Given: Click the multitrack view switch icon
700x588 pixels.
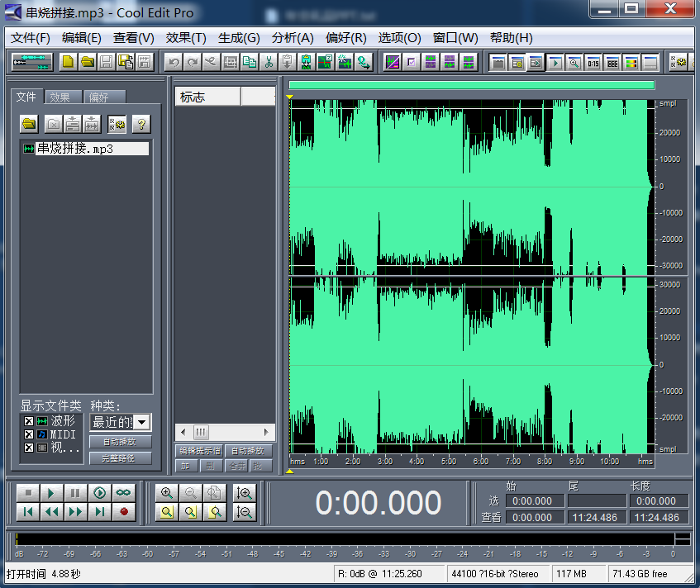Looking at the screenshot, I should (x=32, y=62).
